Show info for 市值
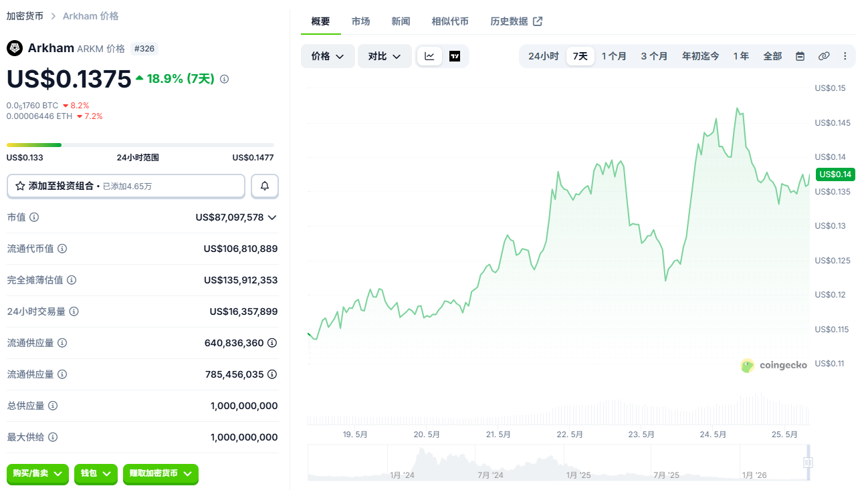Viewport: 868px width, 490px height. (x=34, y=217)
